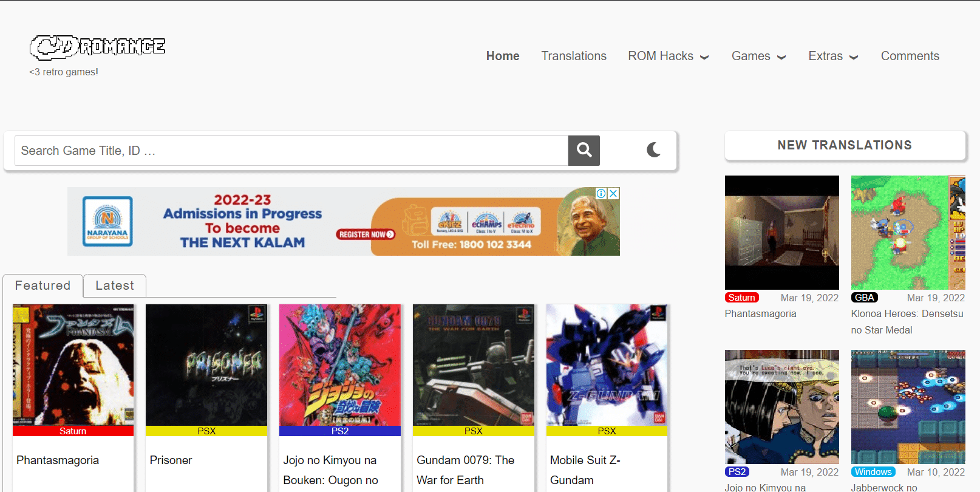
Task: Expand the ROM Hacks dropdown menu
Action: 668,56
